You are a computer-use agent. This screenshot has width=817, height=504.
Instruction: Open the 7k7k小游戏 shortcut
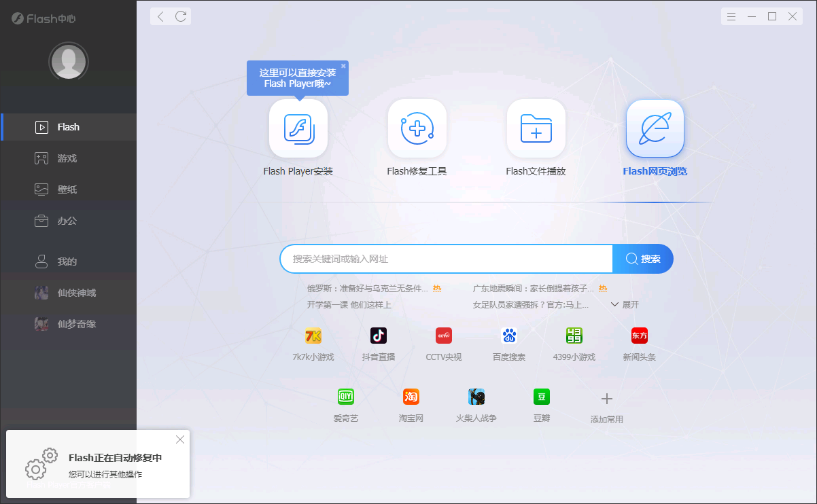tap(313, 336)
